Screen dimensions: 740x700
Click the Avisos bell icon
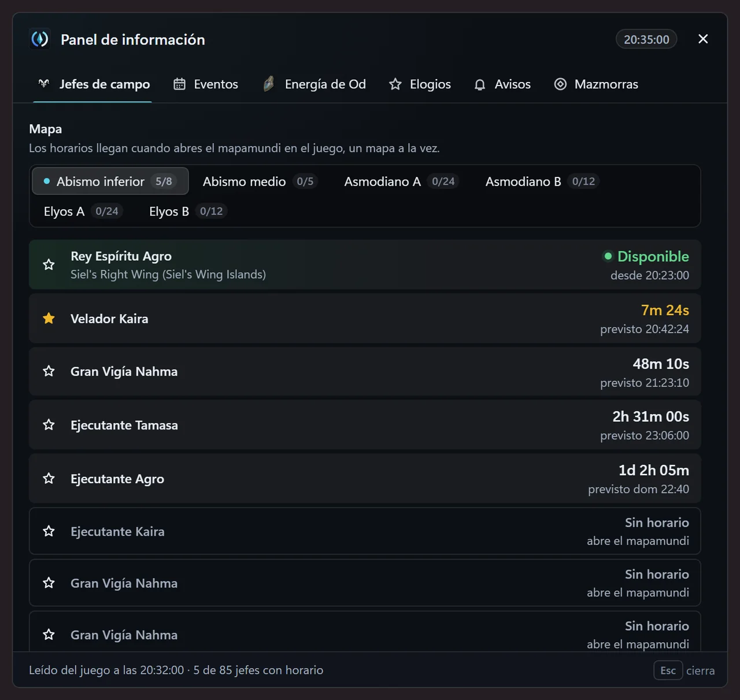tap(480, 85)
